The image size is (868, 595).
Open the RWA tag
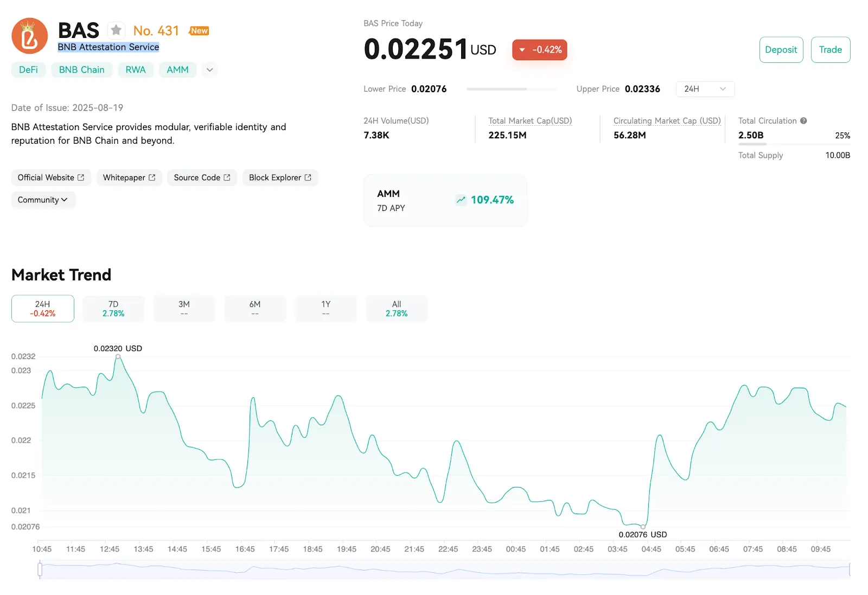tap(136, 70)
